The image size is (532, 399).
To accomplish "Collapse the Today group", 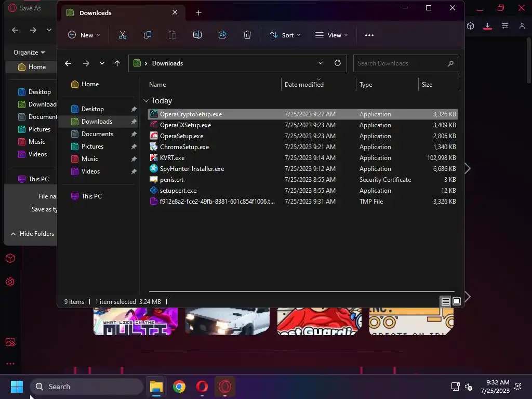I will pos(146,100).
